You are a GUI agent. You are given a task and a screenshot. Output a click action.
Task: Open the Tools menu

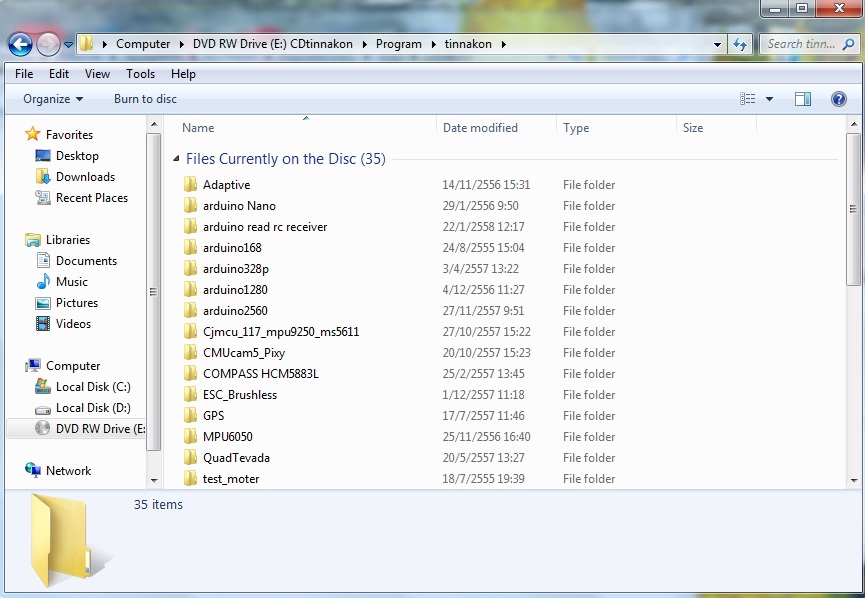click(140, 74)
